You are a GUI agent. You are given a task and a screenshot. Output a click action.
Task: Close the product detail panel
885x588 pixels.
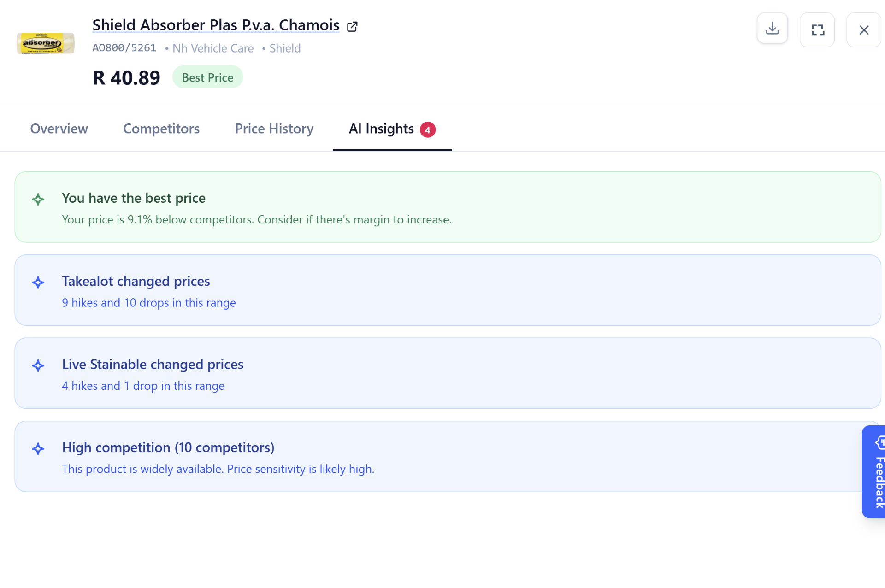click(864, 30)
